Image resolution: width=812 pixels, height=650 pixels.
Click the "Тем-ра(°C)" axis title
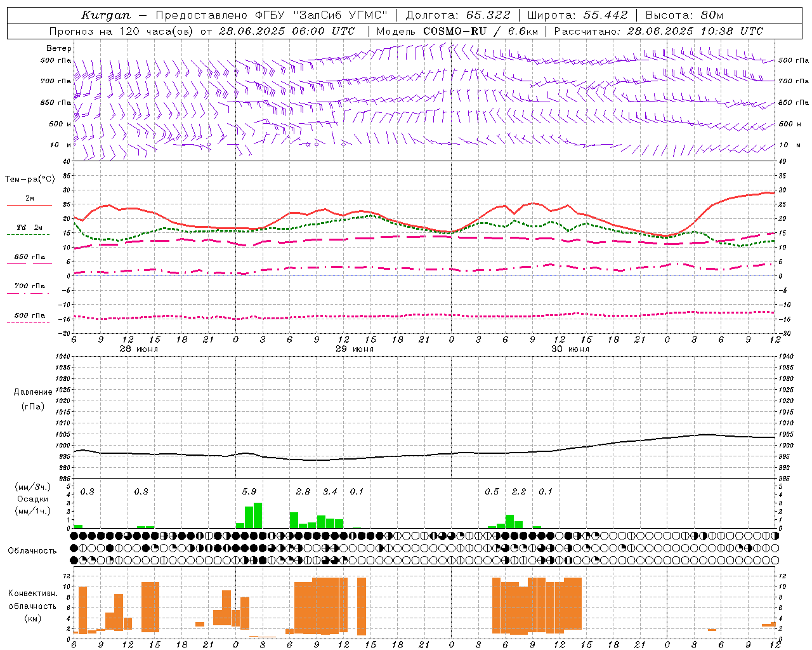[x=30, y=180]
